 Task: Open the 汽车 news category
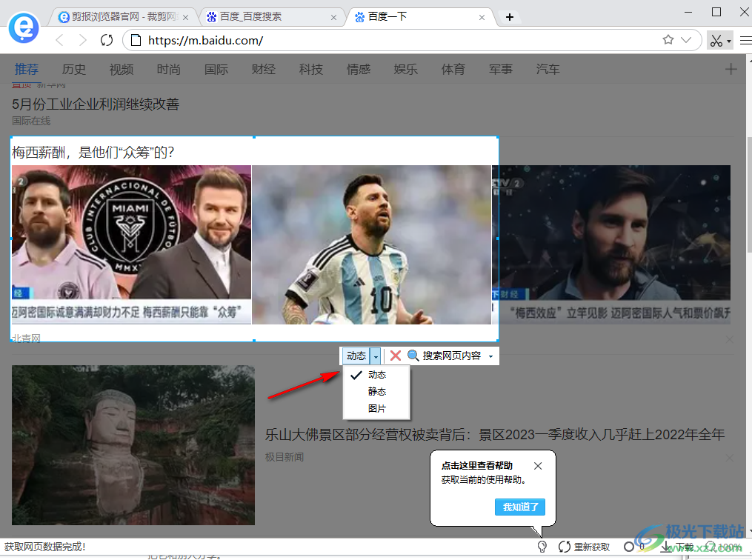(548, 70)
